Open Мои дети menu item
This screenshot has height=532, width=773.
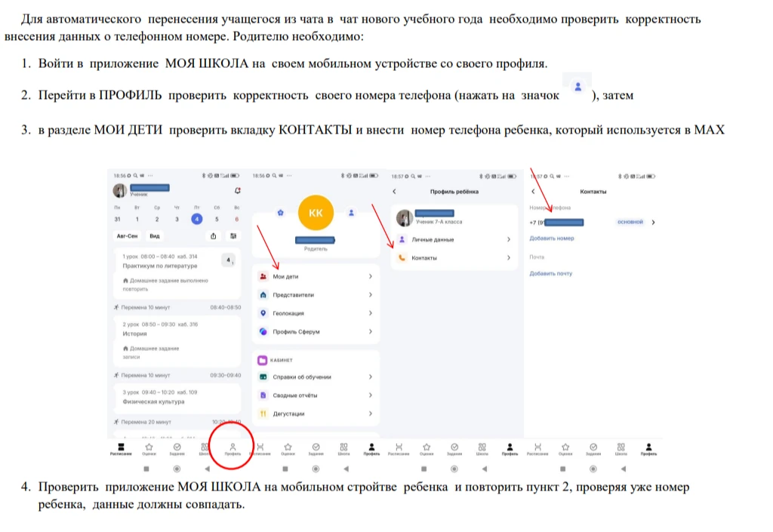pos(316,276)
